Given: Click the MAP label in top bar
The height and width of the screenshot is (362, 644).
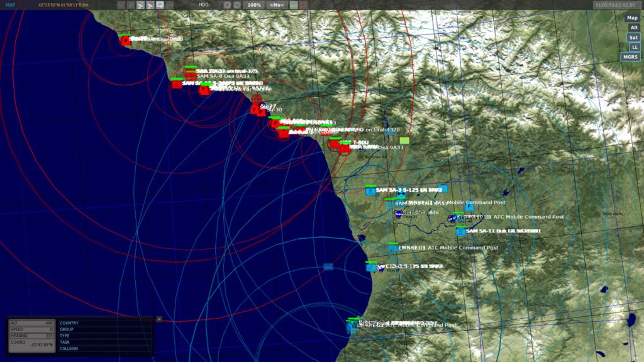Looking at the screenshot, I should [10, 5].
